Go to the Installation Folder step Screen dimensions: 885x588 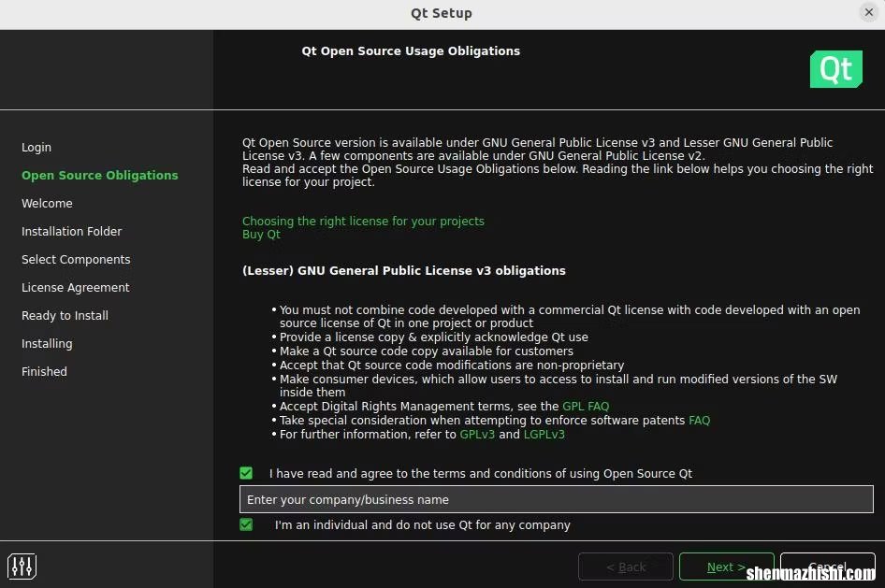pyautogui.click(x=72, y=232)
